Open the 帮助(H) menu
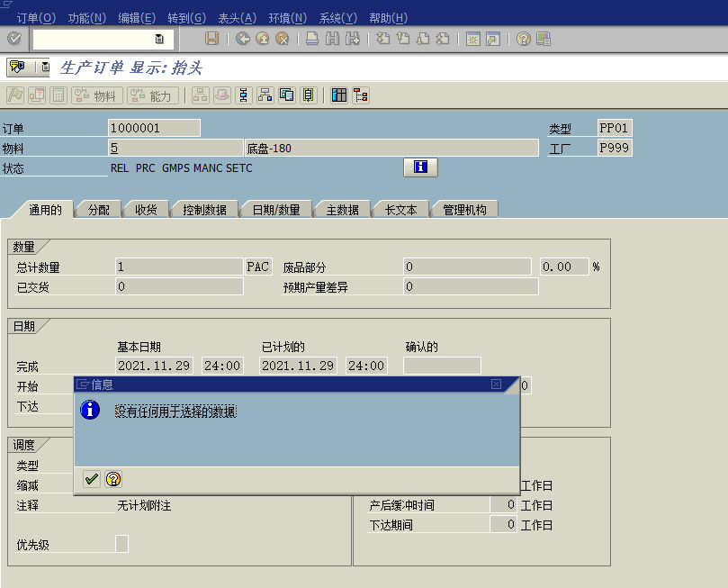 click(388, 18)
